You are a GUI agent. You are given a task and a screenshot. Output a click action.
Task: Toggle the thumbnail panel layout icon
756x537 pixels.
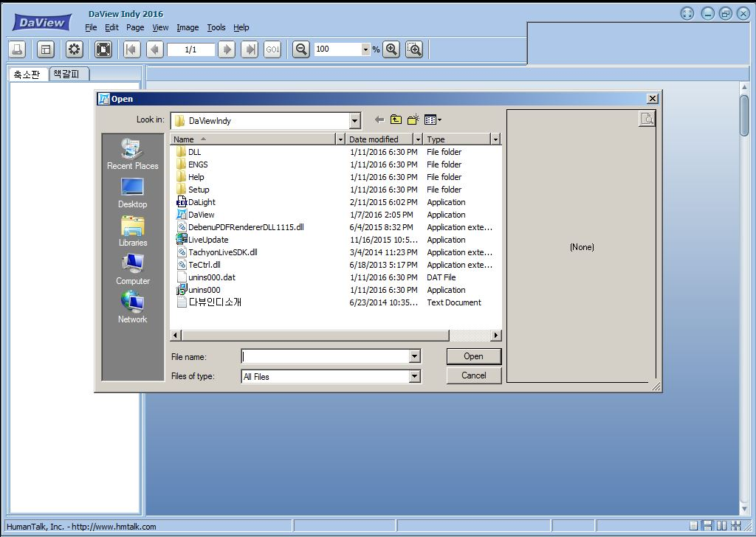tap(46, 49)
